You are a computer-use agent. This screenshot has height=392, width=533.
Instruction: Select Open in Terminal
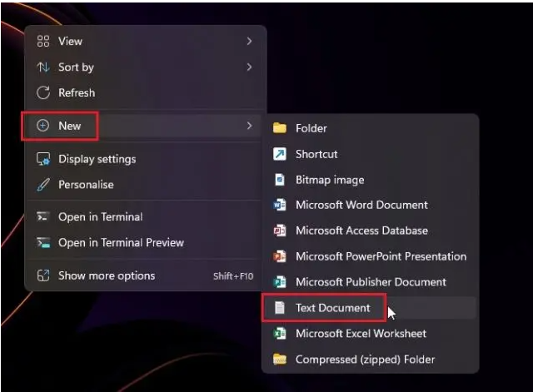(100, 216)
